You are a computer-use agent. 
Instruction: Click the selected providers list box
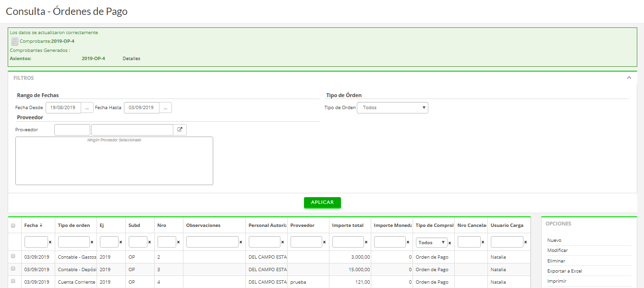click(x=114, y=161)
